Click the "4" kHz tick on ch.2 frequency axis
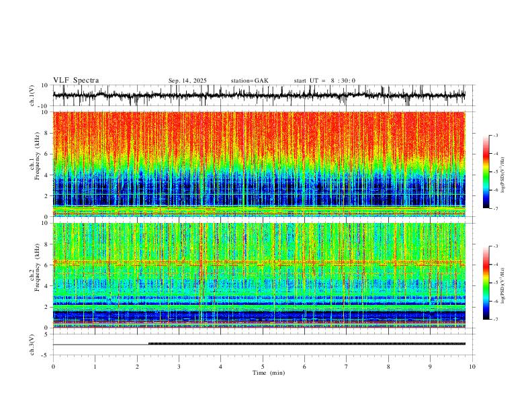The height and width of the screenshot is (411, 532). (x=46, y=286)
